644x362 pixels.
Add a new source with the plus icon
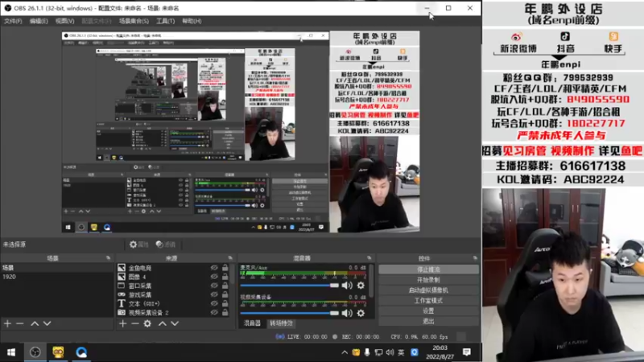pos(123,324)
